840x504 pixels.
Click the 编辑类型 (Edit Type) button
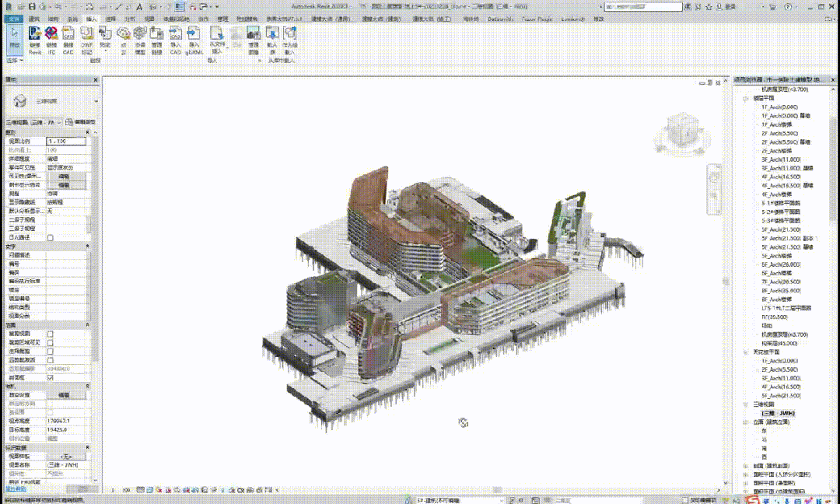pyautogui.click(x=80, y=122)
